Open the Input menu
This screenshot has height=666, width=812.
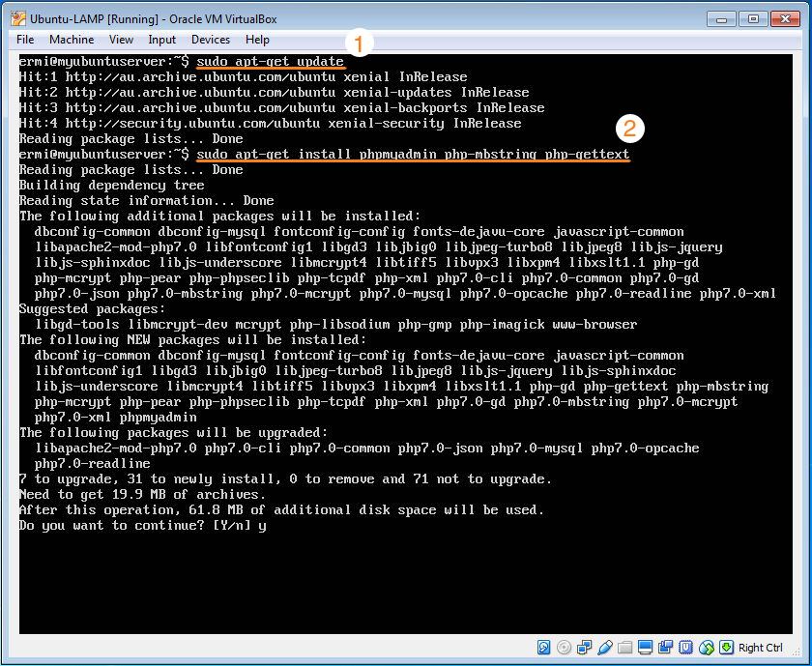(161, 40)
